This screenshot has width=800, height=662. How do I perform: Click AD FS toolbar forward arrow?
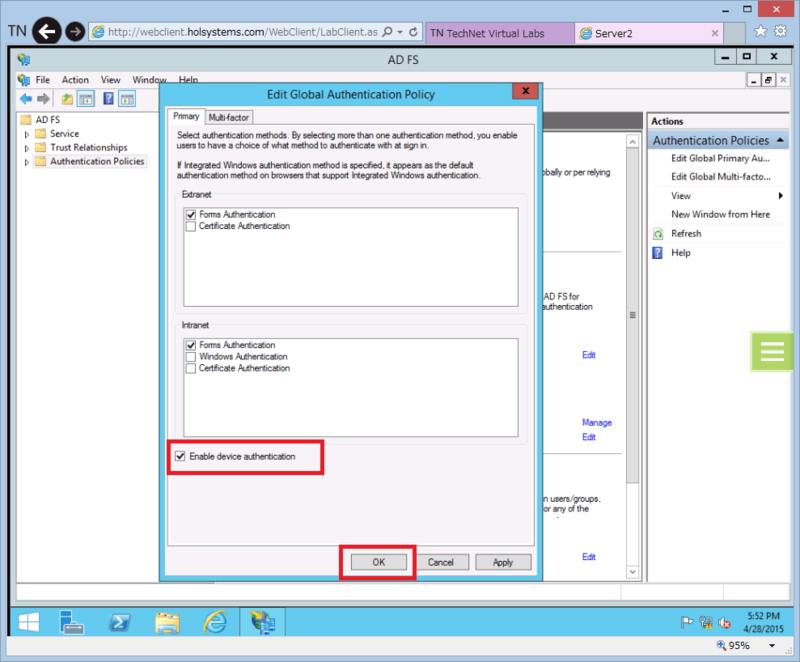(x=43, y=99)
